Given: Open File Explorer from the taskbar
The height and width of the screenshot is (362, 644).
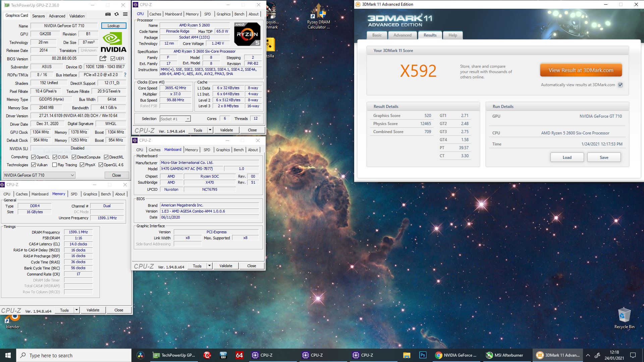Looking at the screenshot, I should point(407,355).
